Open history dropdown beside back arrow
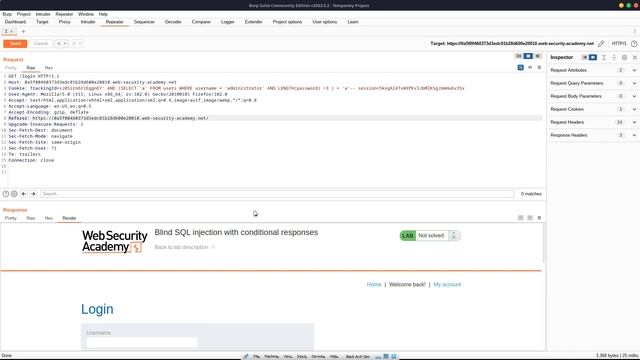 (65, 44)
